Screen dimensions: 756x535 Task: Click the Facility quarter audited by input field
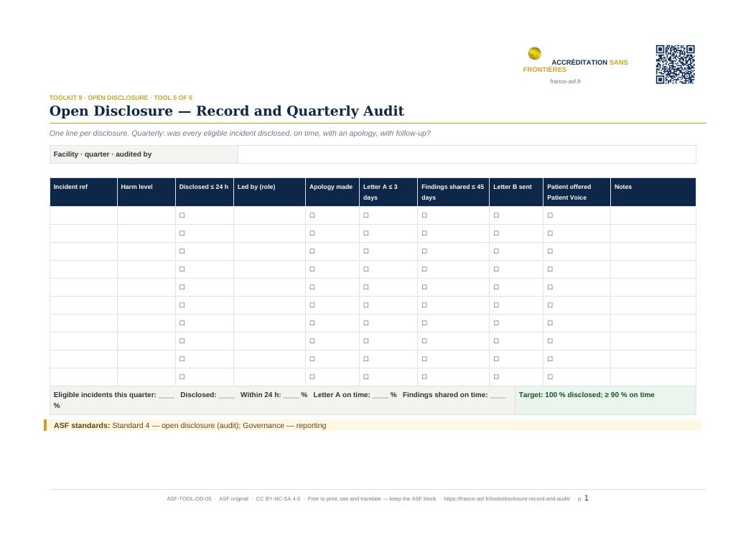(x=467, y=154)
